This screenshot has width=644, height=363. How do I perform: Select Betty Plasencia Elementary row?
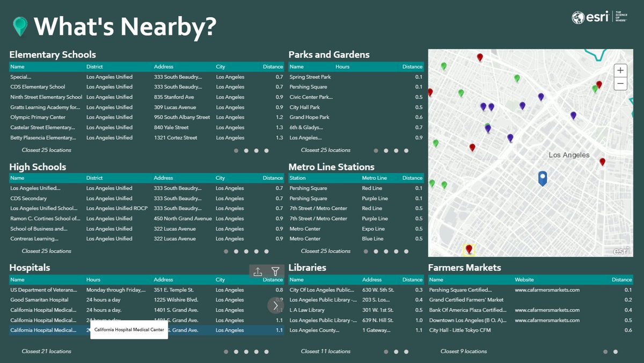[147, 137]
